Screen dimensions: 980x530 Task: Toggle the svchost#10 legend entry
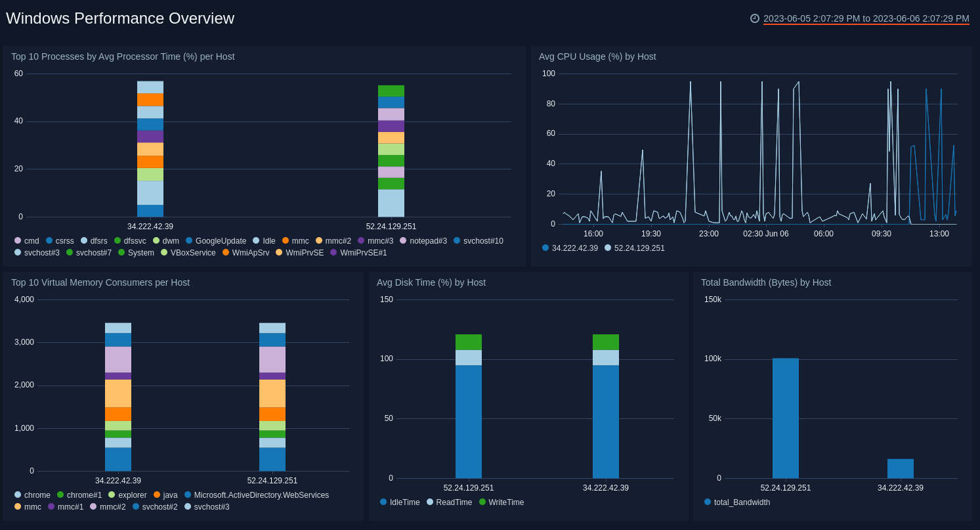click(x=479, y=241)
